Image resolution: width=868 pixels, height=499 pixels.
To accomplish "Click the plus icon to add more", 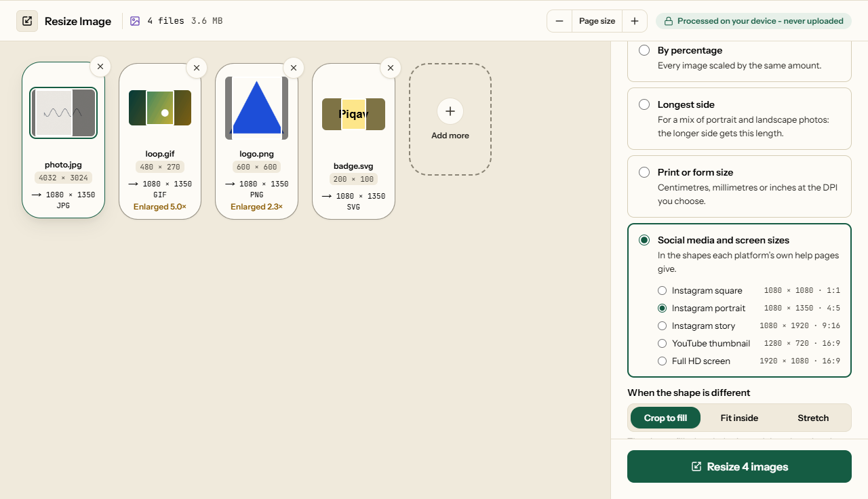I will (450, 111).
